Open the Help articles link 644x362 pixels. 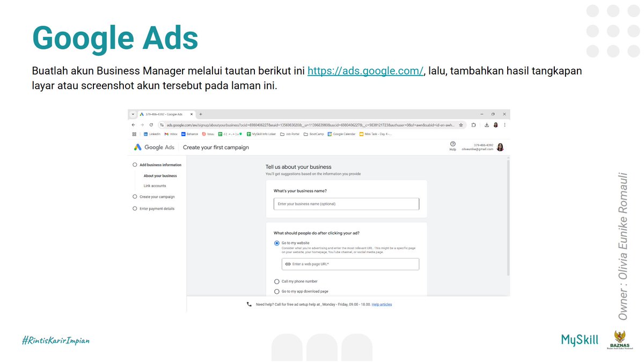pyautogui.click(x=382, y=304)
